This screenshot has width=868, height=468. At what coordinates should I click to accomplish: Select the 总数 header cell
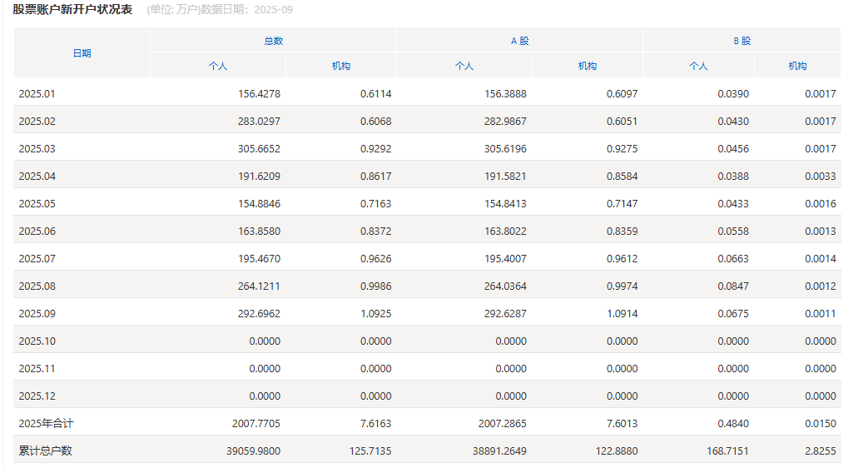click(274, 40)
